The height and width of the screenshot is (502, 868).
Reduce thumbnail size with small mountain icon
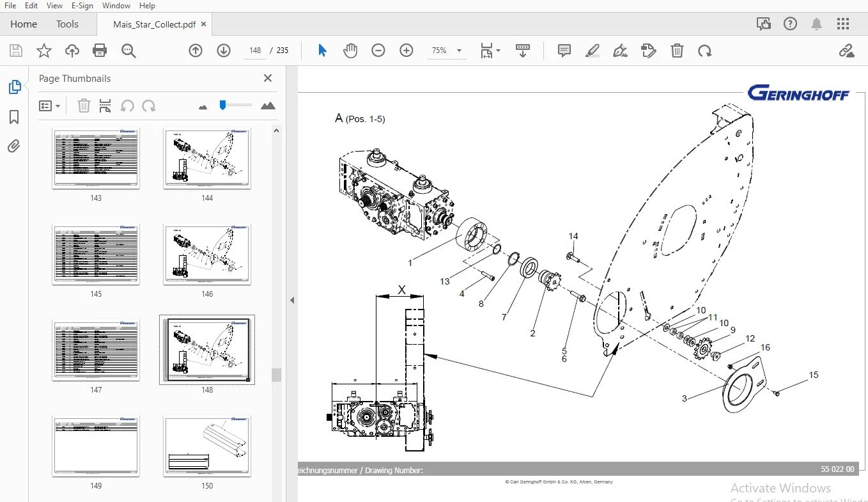coord(203,107)
